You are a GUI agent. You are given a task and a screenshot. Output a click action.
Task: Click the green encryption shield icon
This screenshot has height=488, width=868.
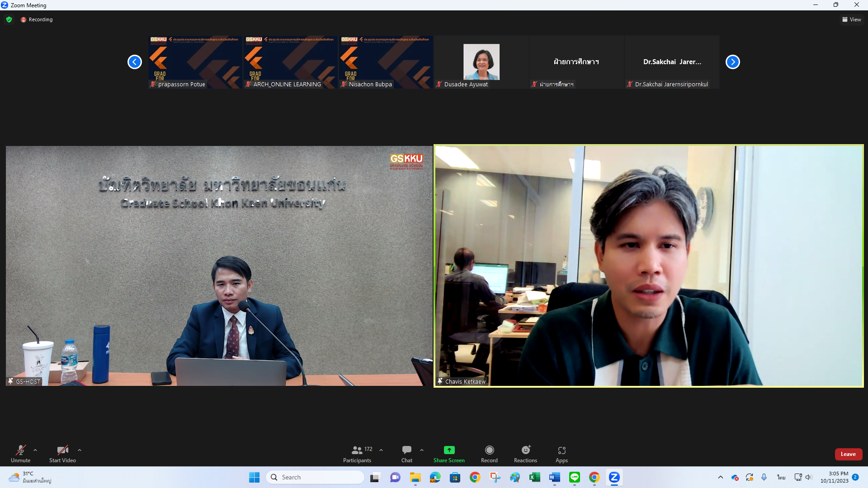(x=9, y=19)
